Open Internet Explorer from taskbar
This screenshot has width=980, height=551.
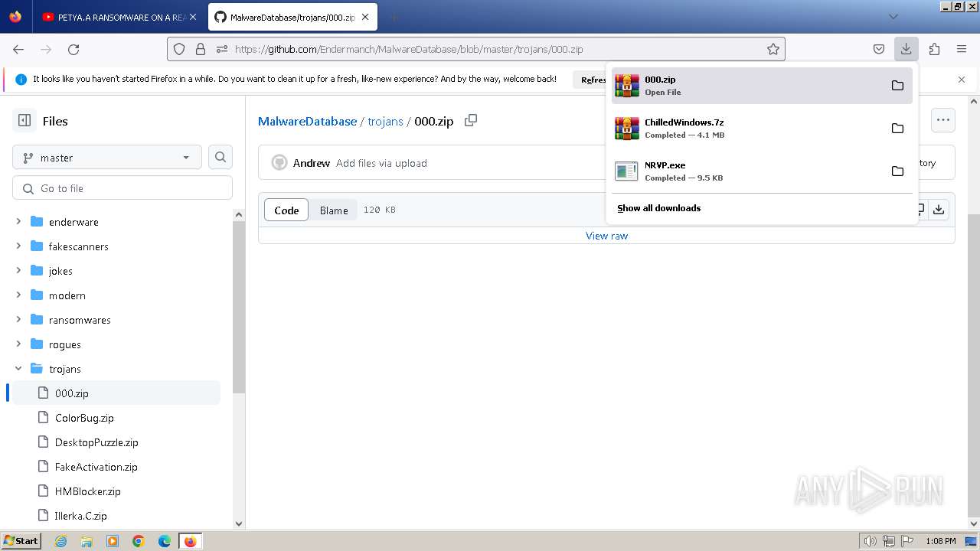[x=61, y=541]
